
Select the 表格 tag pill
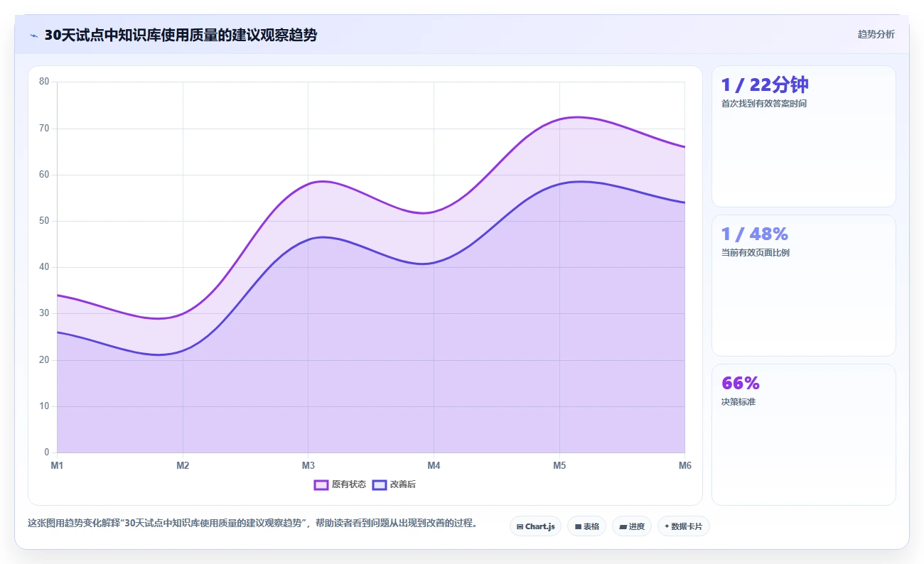point(586,526)
